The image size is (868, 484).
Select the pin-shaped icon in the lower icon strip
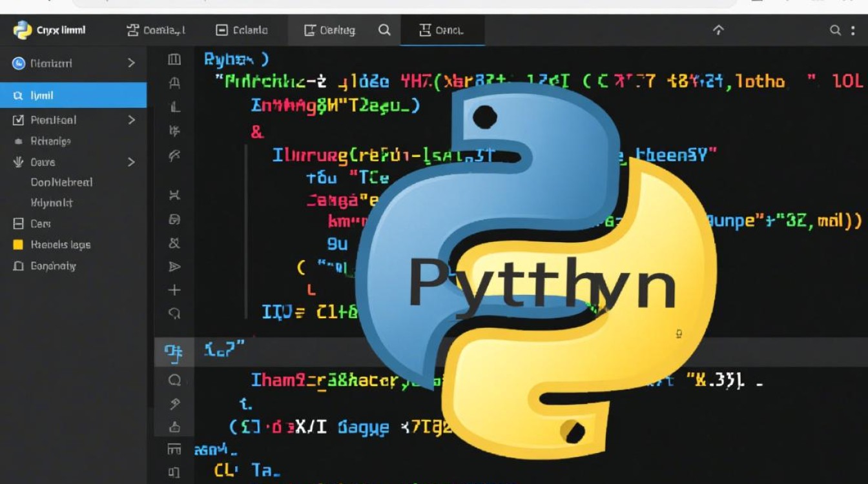(174, 403)
